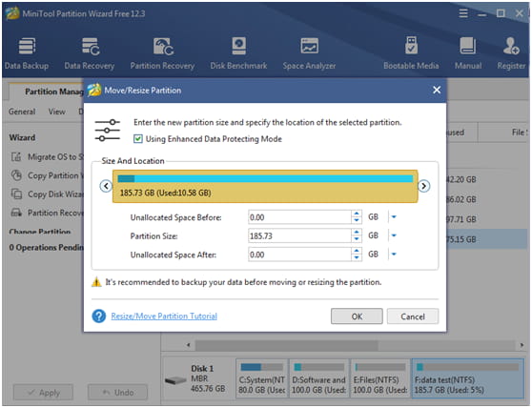Open the General menu
Image resolution: width=532 pixels, height=408 pixels.
point(22,112)
